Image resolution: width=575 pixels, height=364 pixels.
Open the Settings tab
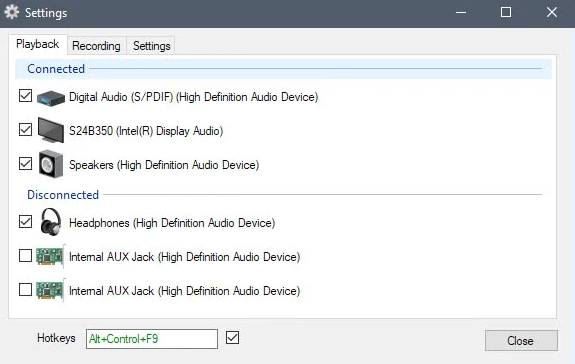click(151, 46)
